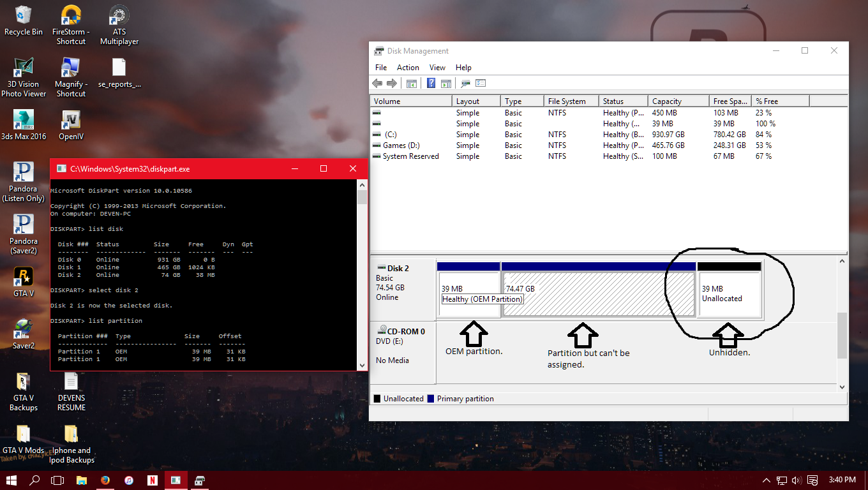Click the checklist settings toolbar icon

[481, 84]
